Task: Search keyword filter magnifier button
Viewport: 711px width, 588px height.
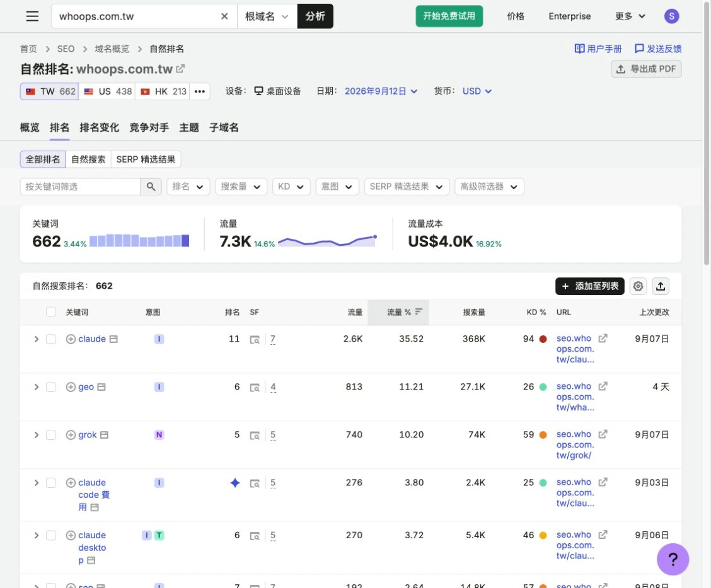Action: (x=151, y=187)
